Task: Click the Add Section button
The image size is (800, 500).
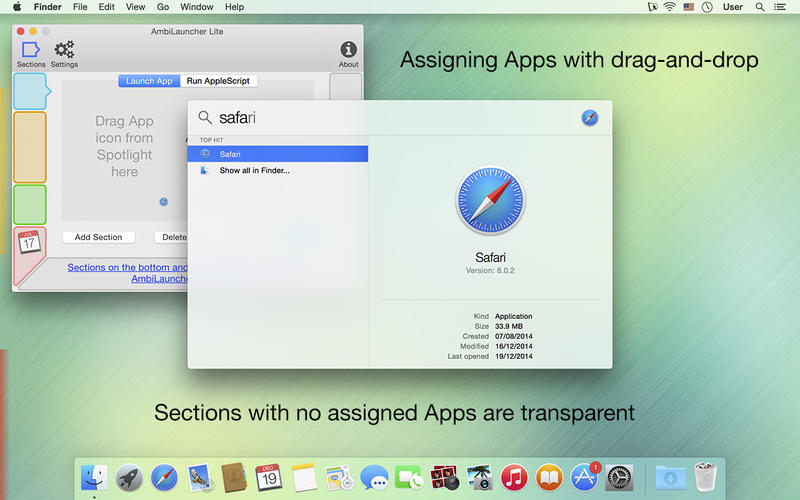Action: tap(98, 237)
